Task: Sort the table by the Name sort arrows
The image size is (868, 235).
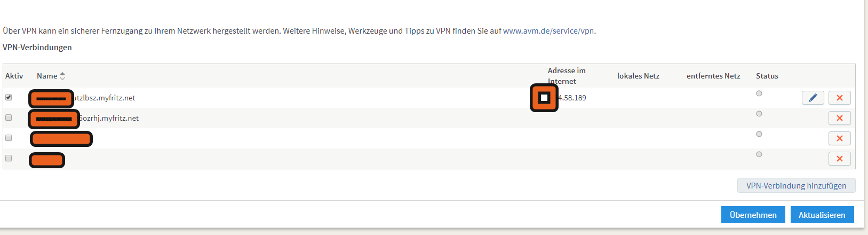Action: [62, 76]
